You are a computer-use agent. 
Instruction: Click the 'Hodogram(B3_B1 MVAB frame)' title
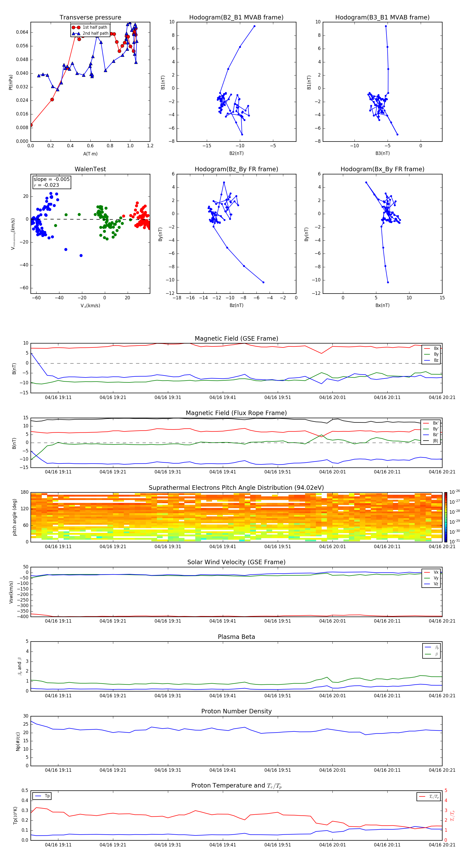(382, 17)
